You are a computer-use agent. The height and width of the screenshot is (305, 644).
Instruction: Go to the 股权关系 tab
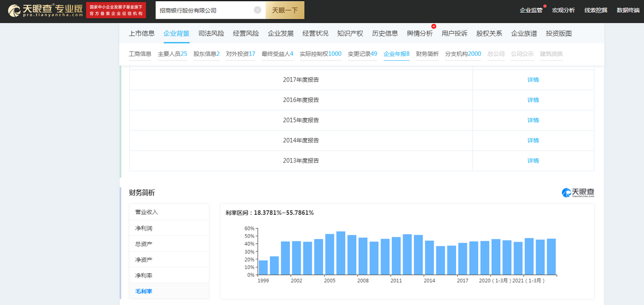[x=489, y=33]
